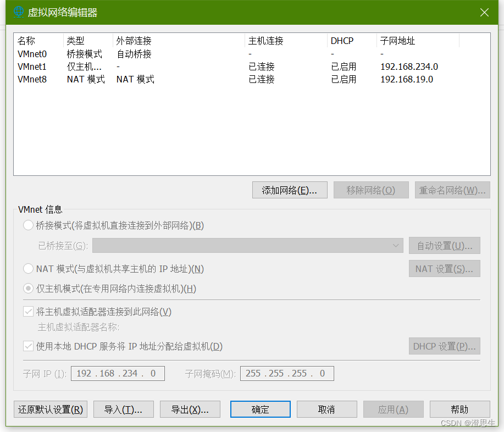
Task: Click the 重命名网络(W)... button
Action: tap(452, 190)
